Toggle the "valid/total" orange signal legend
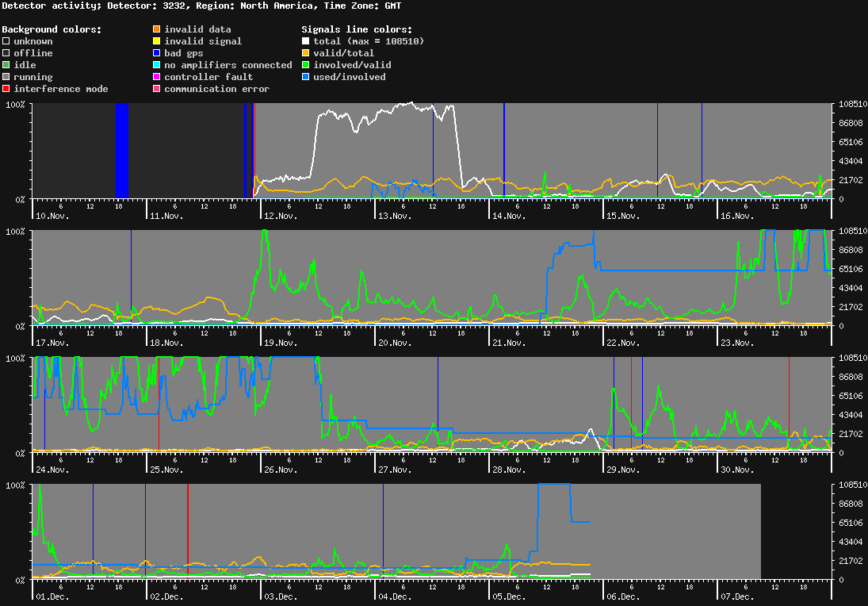 (x=304, y=53)
